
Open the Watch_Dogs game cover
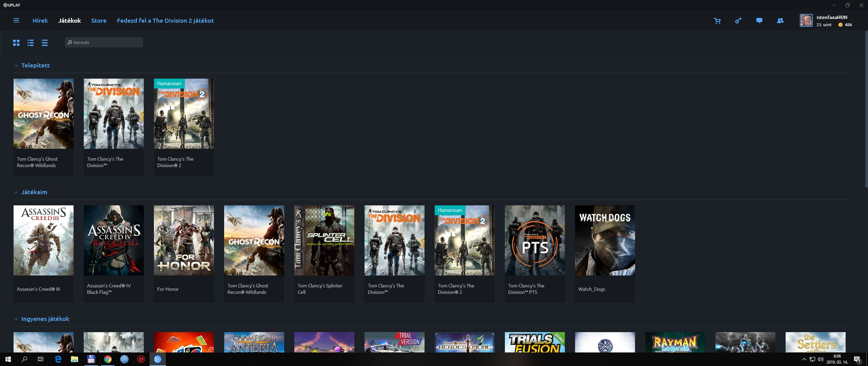(x=605, y=240)
